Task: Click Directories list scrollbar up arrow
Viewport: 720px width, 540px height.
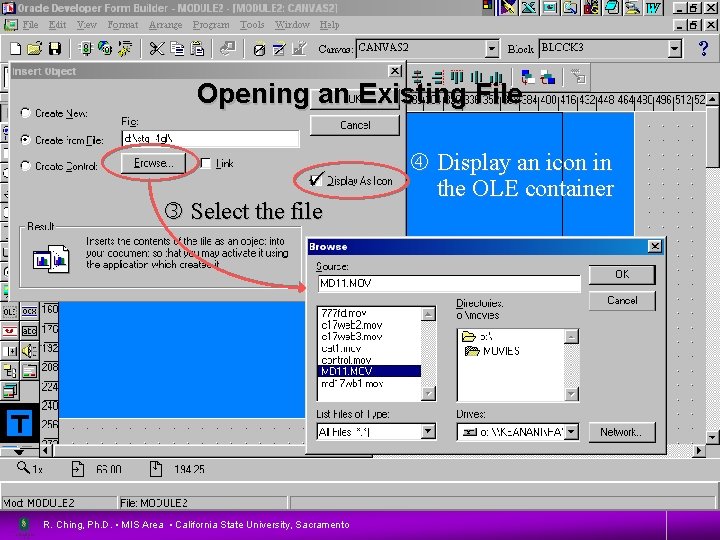Action: pos(571,337)
